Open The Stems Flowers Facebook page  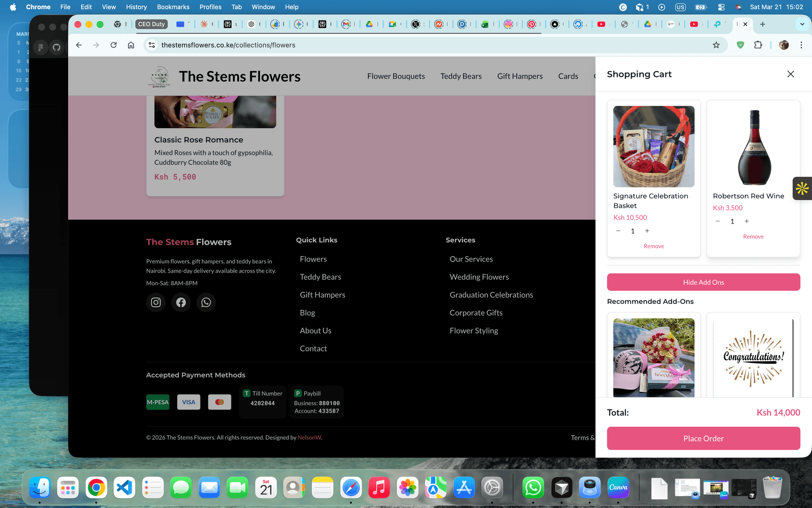(x=181, y=302)
